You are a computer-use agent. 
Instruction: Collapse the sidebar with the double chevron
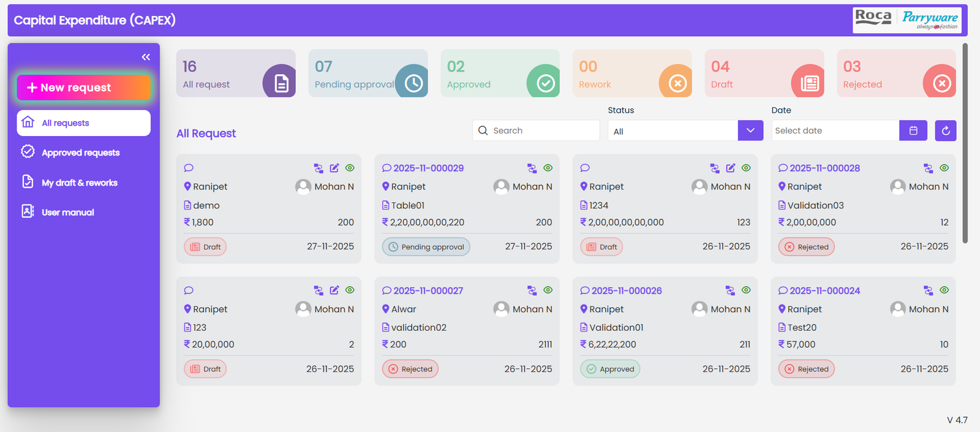146,57
